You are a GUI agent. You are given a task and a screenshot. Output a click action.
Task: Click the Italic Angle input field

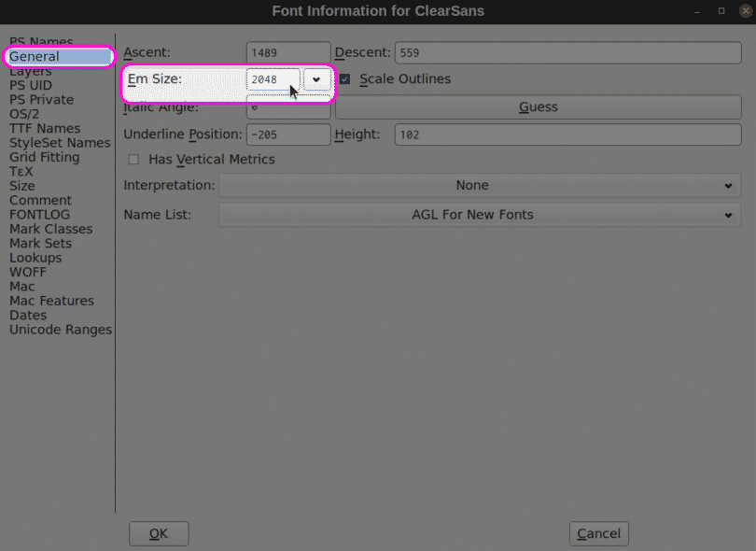point(288,107)
